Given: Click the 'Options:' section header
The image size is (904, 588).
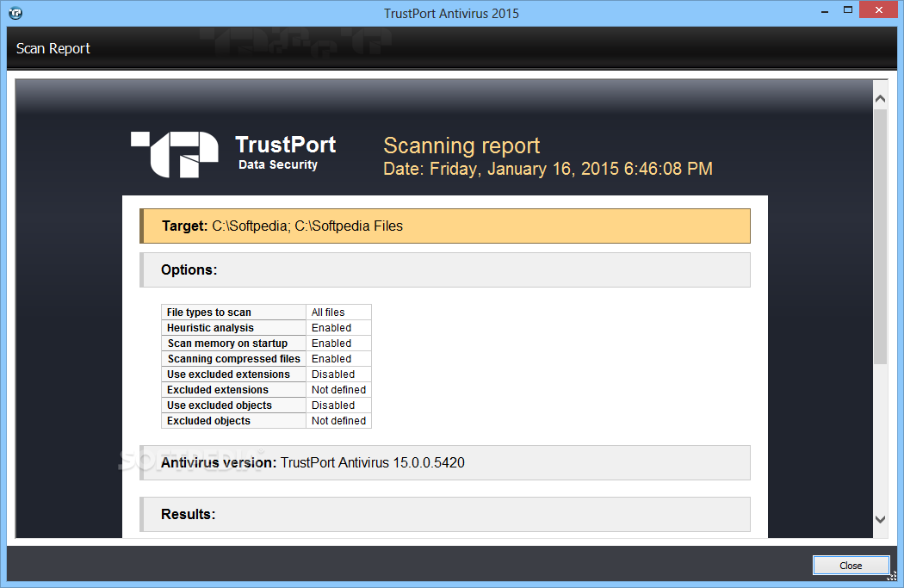Looking at the screenshot, I should (445, 269).
